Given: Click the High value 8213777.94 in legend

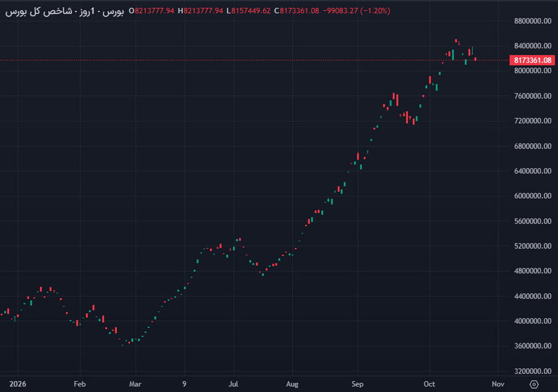Looking at the screenshot, I should coord(203,11).
